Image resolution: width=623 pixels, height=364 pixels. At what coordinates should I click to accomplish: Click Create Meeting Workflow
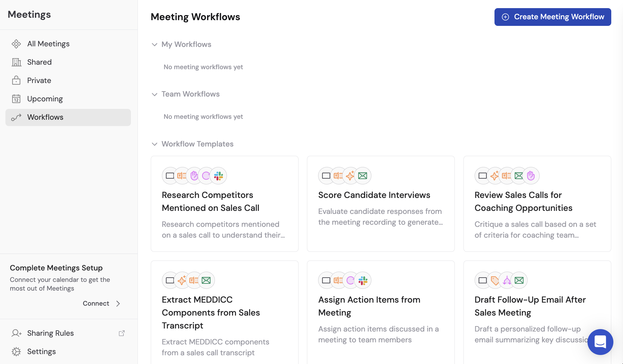point(552,17)
